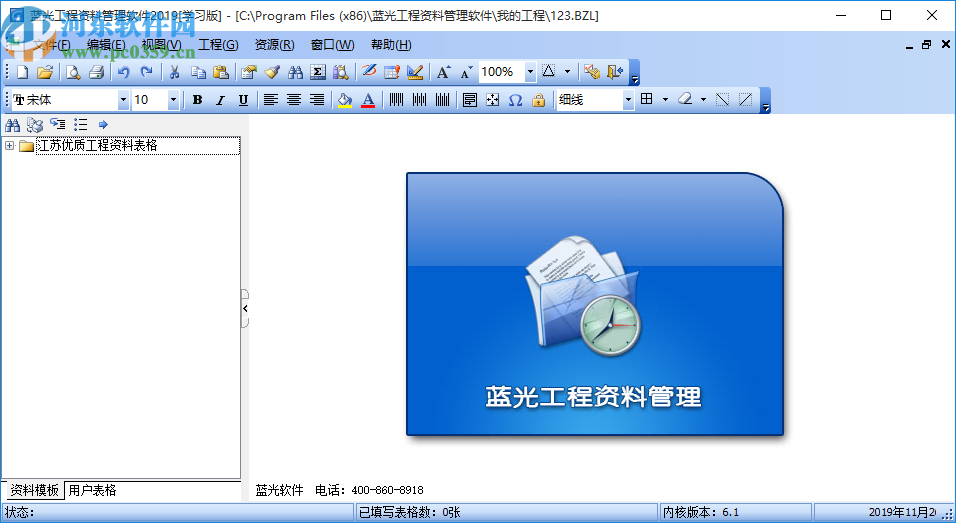Increase font size with large A icon
The height and width of the screenshot is (523, 956).
pyautogui.click(x=443, y=72)
